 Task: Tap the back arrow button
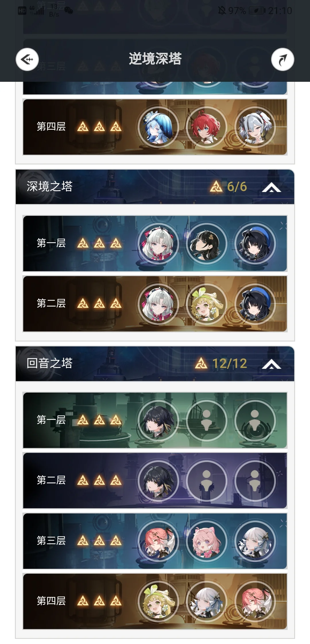coord(27,59)
